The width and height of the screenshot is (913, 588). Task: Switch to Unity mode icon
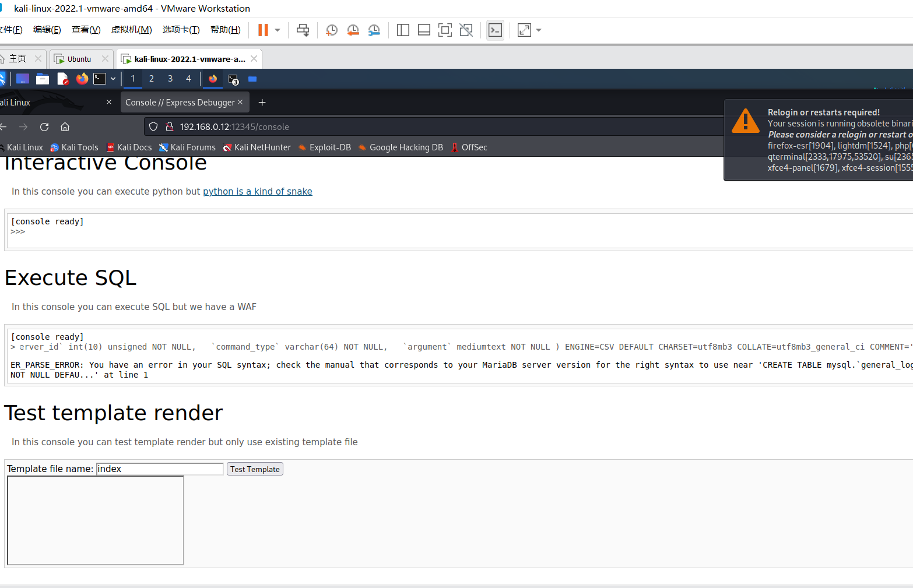click(466, 30)
